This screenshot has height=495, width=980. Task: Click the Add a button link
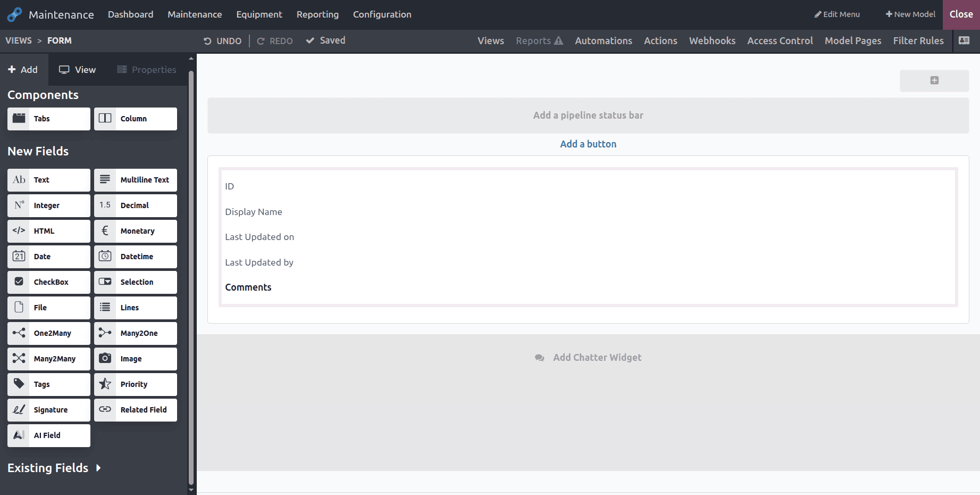coord(588,144)
